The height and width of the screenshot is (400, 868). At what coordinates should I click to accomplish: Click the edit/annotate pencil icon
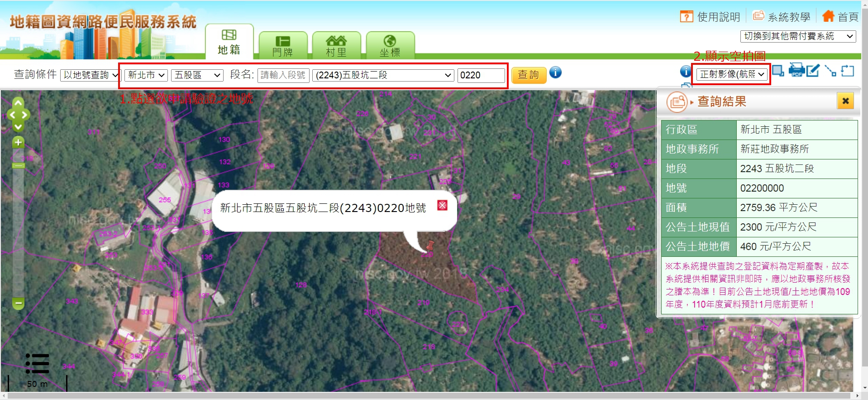tap(813, 71)
